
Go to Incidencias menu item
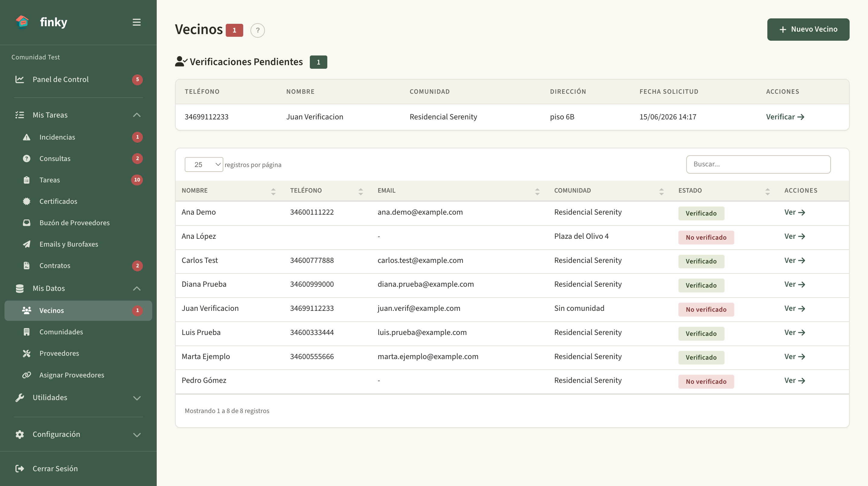coord(78,137)
